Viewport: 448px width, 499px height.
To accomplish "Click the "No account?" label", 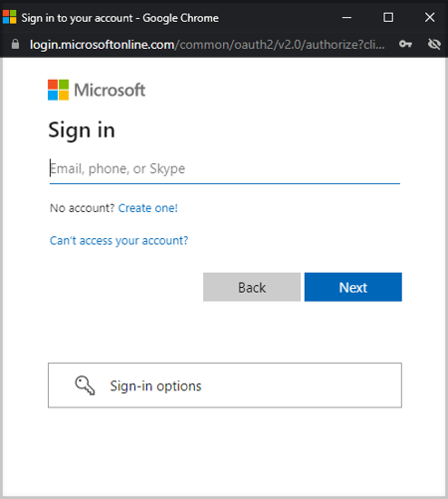I will [x=82, y=208].
